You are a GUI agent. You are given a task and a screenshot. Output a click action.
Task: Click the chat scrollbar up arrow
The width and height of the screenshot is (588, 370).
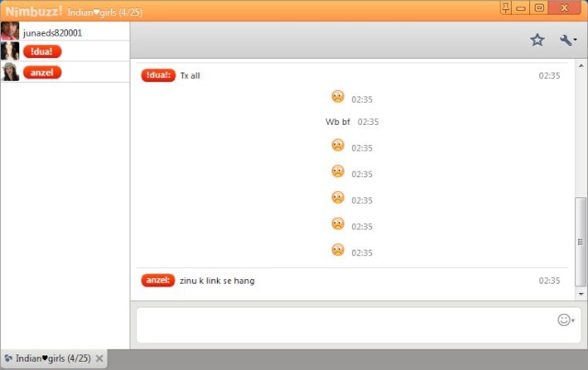581,65
